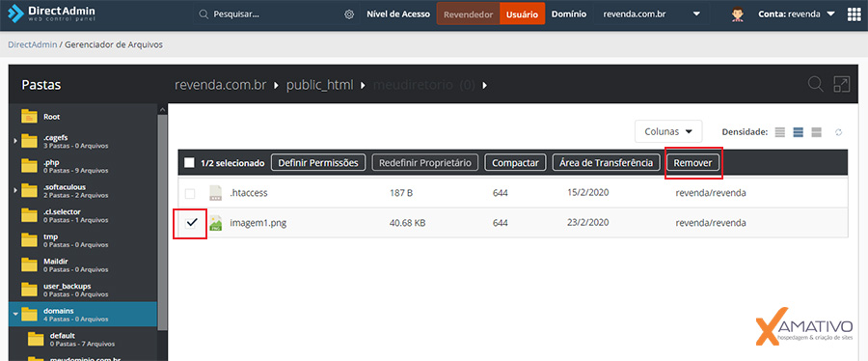
Task: Click Área de Transferência button
Action: click(607, 163)
